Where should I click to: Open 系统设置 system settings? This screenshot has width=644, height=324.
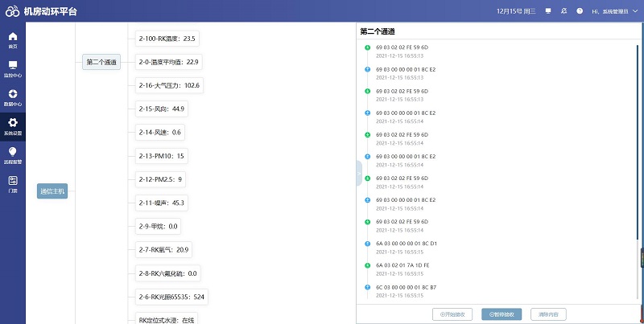pyautogui.click(x=12, y=127)
